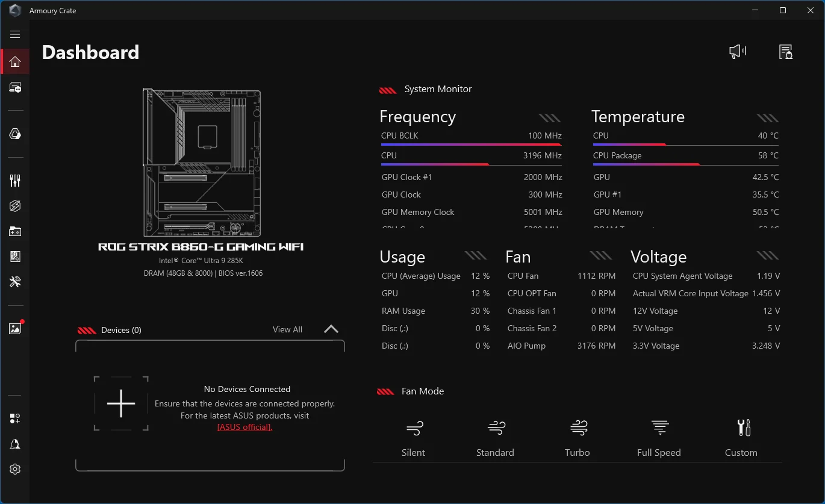The image size is (825, 504).
Task: Click View All devices
Action: click(x=287, y=329)
